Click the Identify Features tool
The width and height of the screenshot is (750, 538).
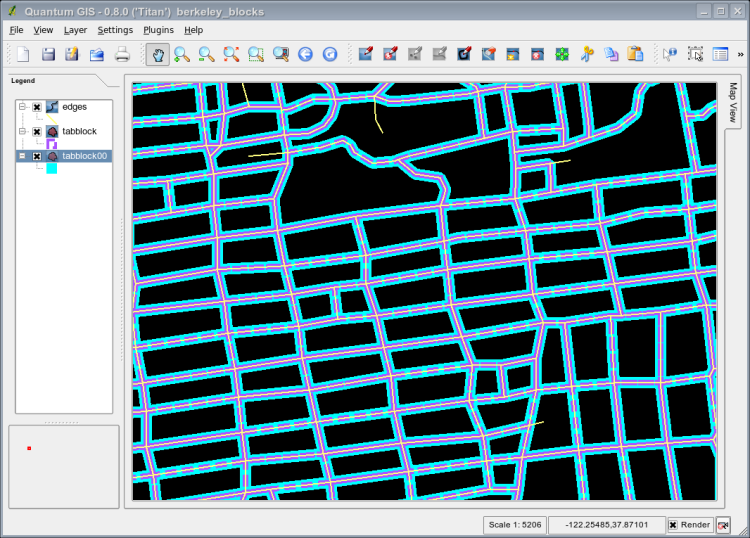(670, 54)
